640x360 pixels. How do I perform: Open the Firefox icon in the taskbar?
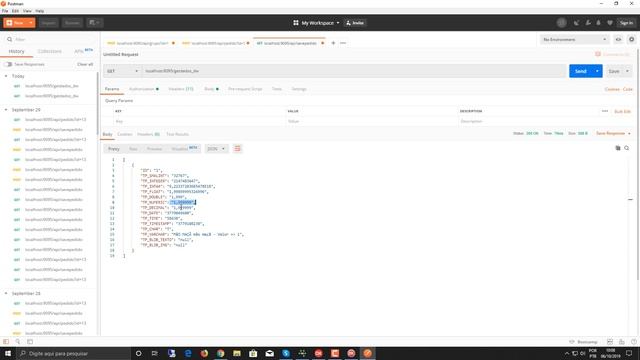pyautogui.click(x=204, y=353)
